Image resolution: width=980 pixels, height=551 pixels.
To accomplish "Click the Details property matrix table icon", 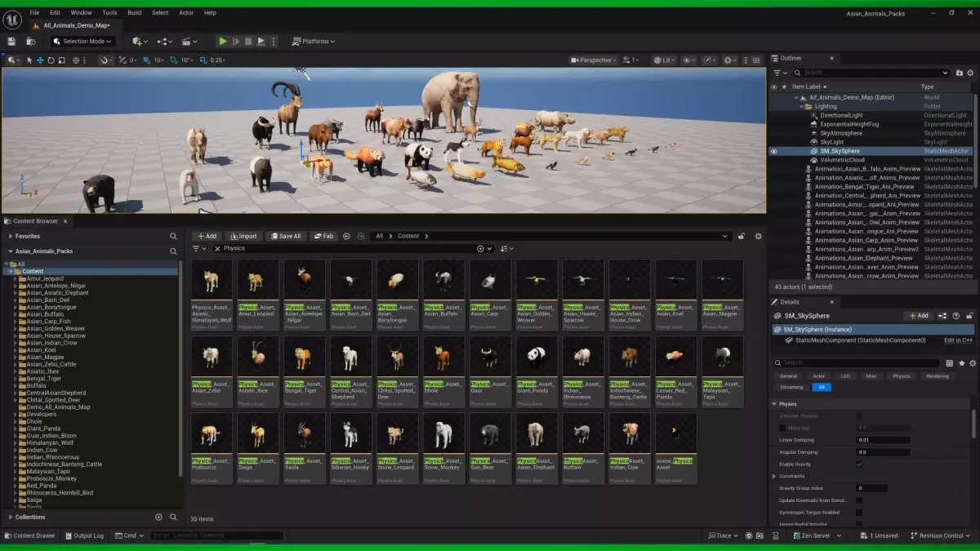I will [949, 362].
